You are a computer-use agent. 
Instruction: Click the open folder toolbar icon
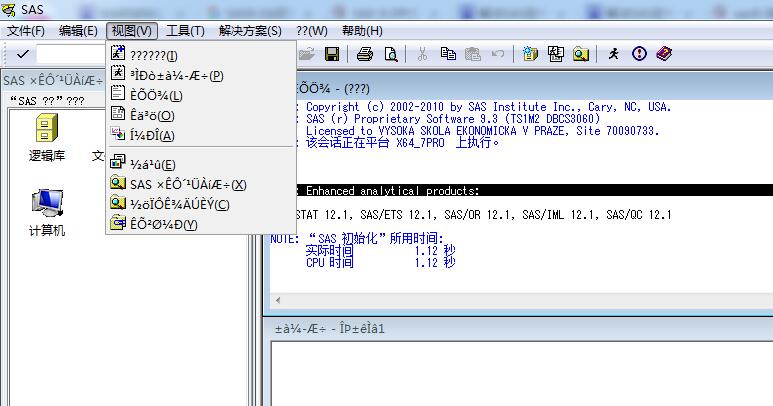click(307, 54)
